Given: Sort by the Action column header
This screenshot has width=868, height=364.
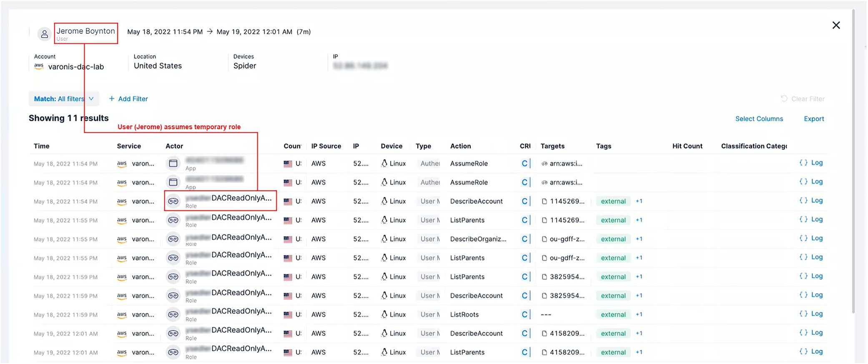Looking at the screenshot, I should [461, 146].
